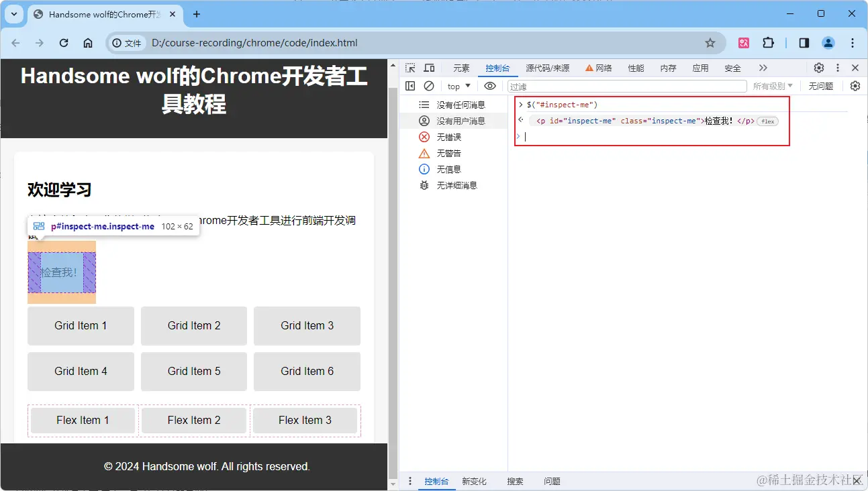Open DevTools settings gear icon

819,68
